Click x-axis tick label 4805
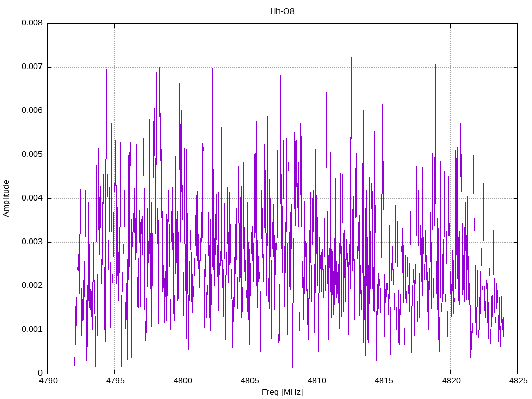This screenshot has height=399, width=532. 249,381
